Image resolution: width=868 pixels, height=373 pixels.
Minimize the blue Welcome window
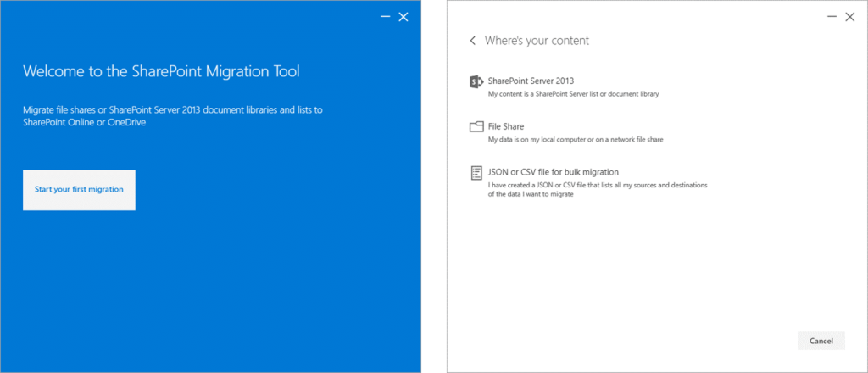click(386, 17)
